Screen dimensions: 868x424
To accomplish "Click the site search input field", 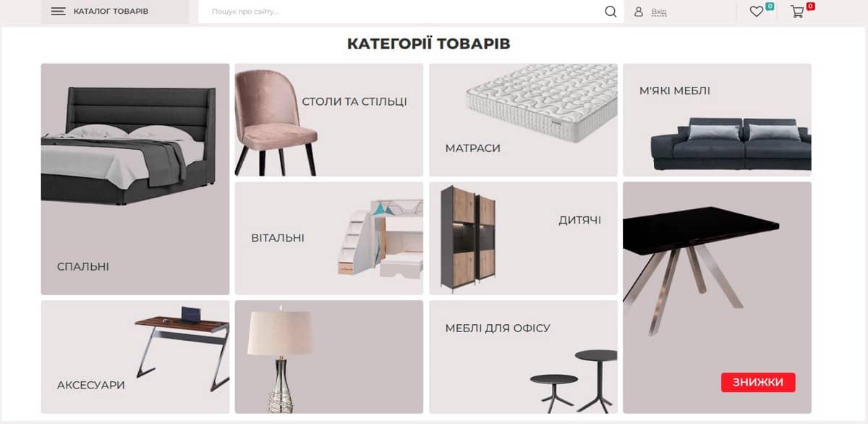I will 403,12.
